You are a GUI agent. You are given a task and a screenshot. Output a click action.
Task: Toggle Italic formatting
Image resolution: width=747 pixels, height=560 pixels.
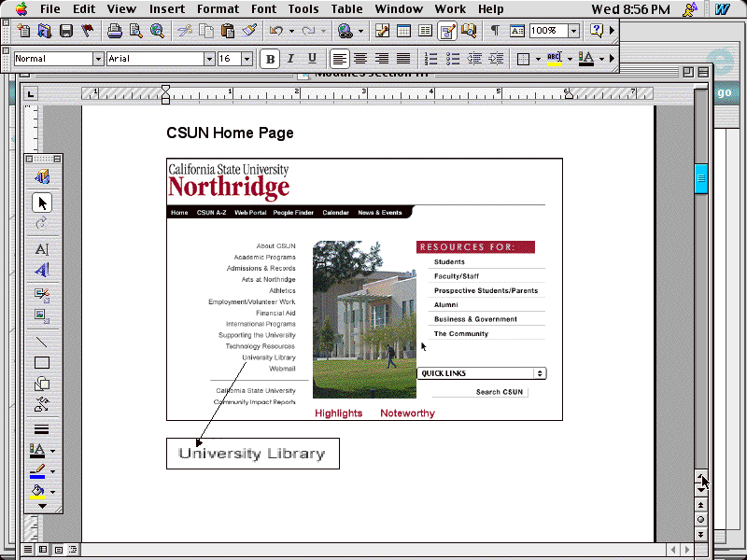click(x=290, y=59)
